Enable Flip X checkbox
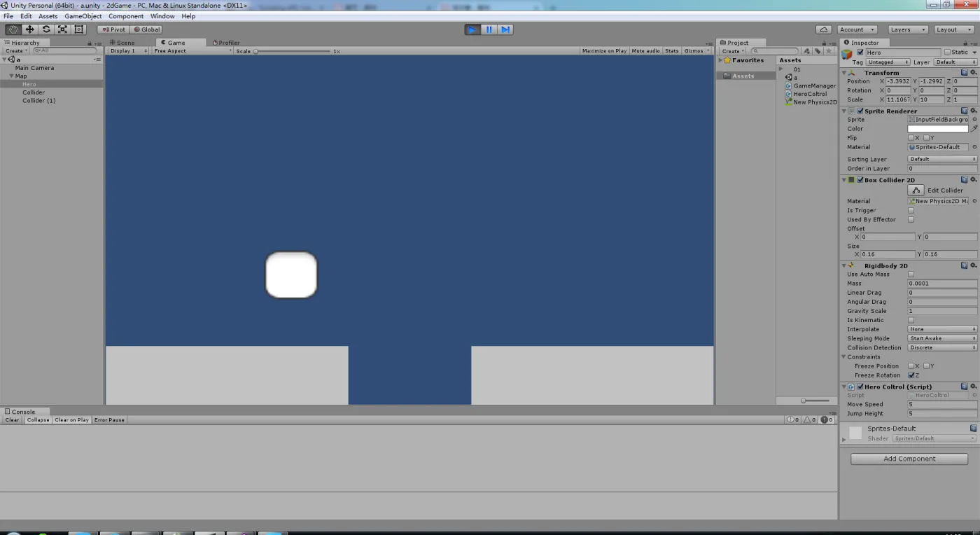 click(x=911, y=138)
